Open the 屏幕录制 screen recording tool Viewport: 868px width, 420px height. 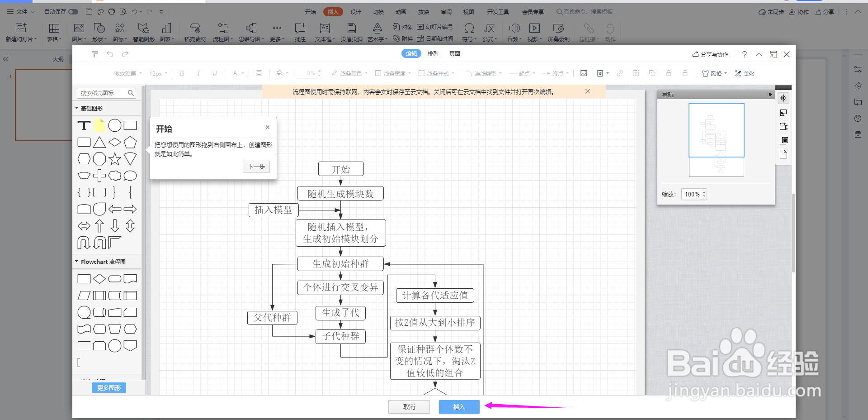coord(558,33)
